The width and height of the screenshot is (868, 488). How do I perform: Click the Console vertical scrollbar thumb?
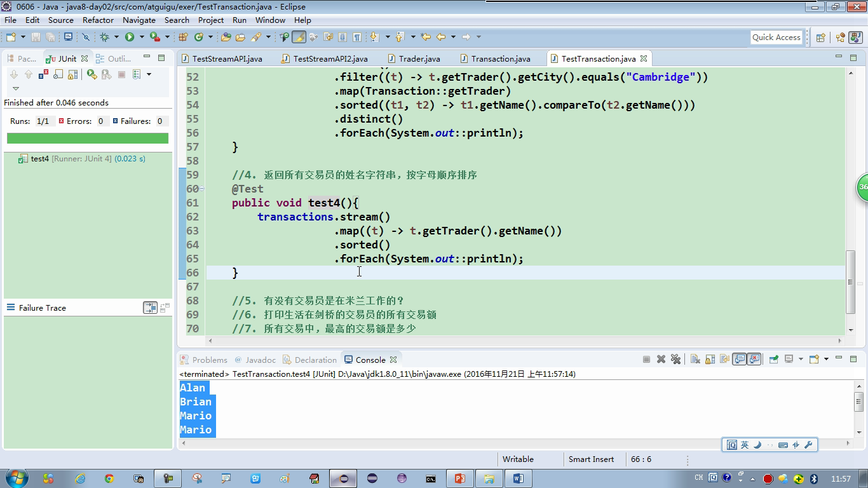[x=858, y=402]
